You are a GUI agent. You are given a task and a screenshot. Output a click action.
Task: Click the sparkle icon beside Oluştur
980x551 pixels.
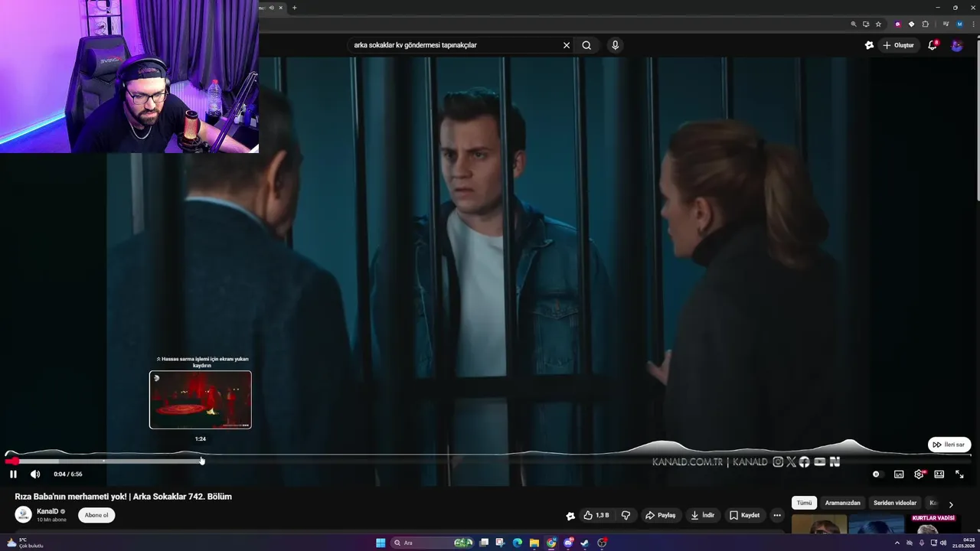pyautogui.click(x=869, y=45)
